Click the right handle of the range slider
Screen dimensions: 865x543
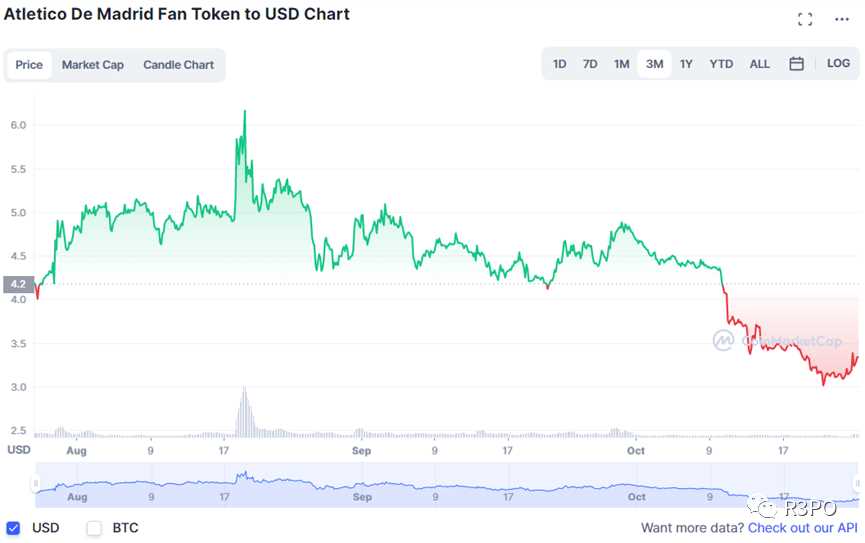tap(859, 484)
